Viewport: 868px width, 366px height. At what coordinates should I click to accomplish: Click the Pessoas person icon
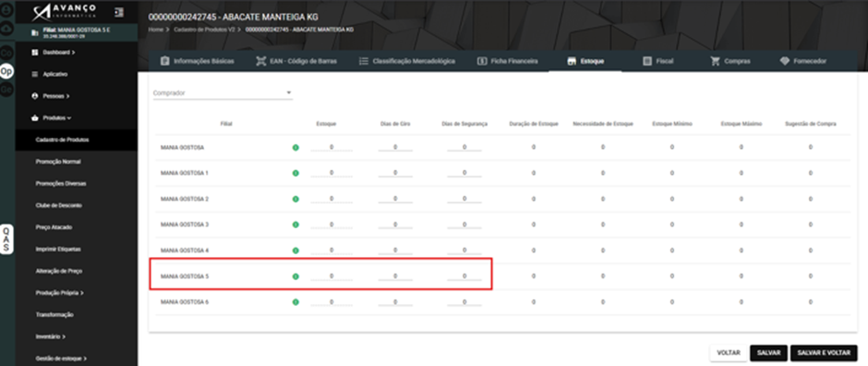tap(35, 96)
